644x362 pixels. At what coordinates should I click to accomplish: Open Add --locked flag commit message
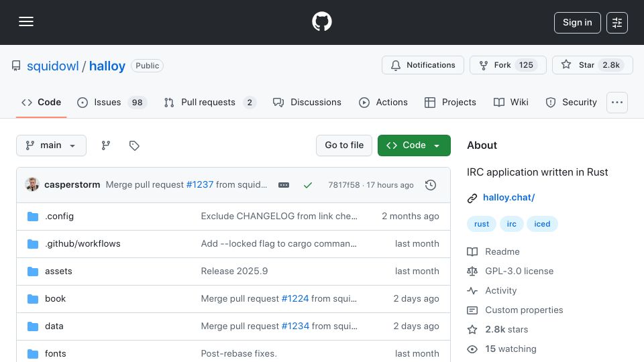click(278, 244)
